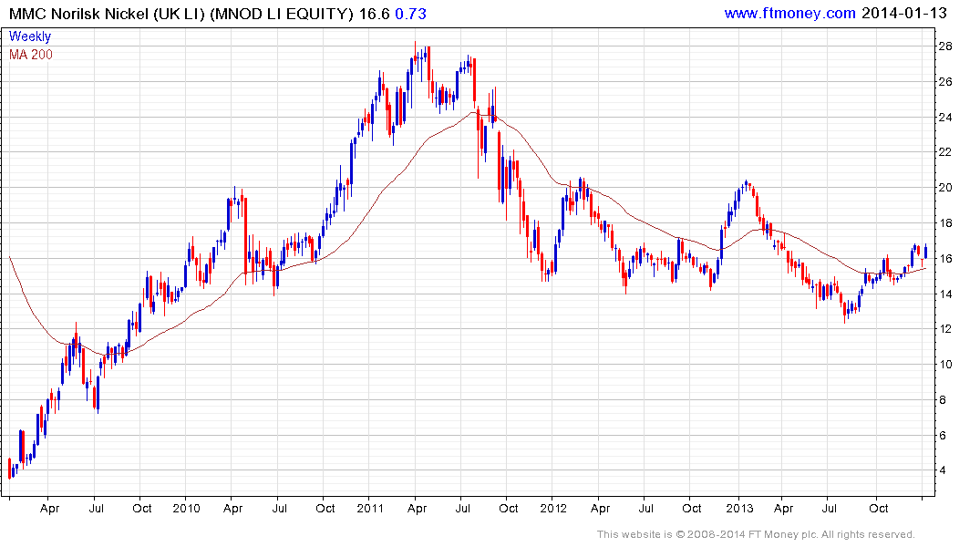Click the chart title MMC Norilsk Nickel

tap(78, 14)
